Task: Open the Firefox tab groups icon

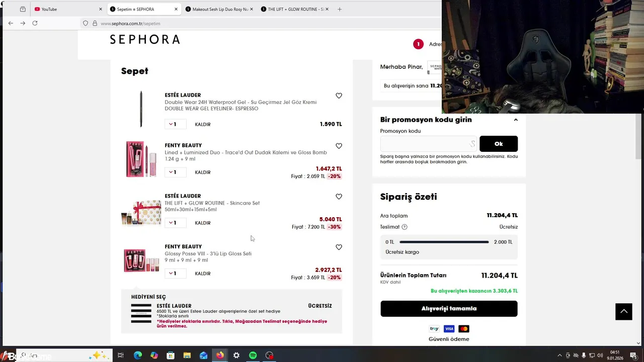Action: (23, 9)
